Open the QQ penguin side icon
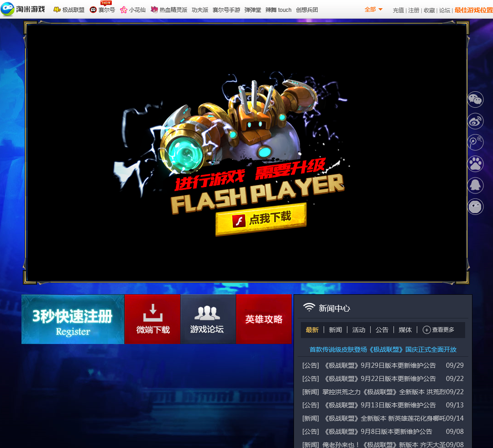The height and width of the screenshot is (448, 493). [475, 185]
